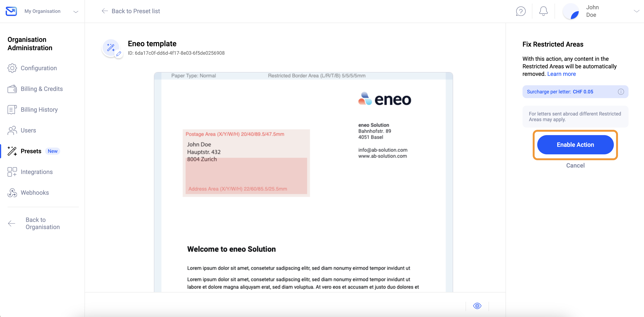
Task: Click the eneo logo in letter preview
Action: [x=384, y=99]
